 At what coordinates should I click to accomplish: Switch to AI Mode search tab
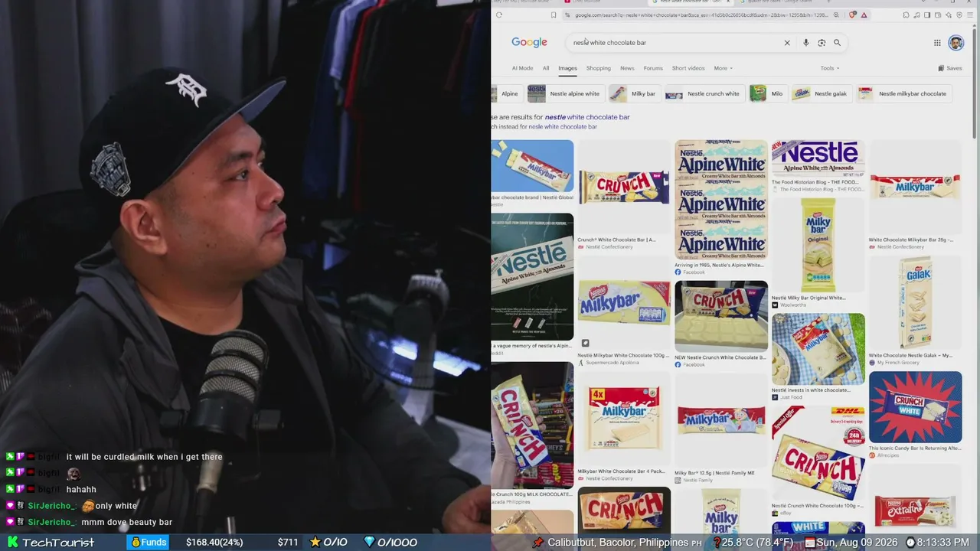coord(522,68)
